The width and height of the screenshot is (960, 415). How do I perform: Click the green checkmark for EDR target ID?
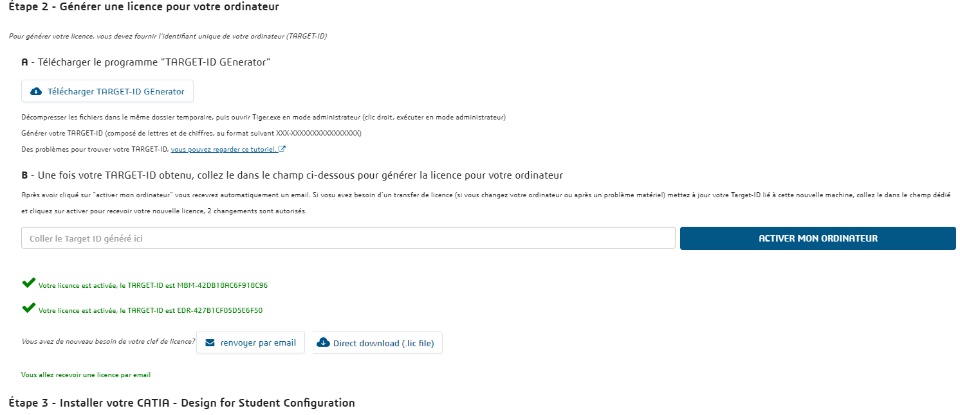[28, 310]
